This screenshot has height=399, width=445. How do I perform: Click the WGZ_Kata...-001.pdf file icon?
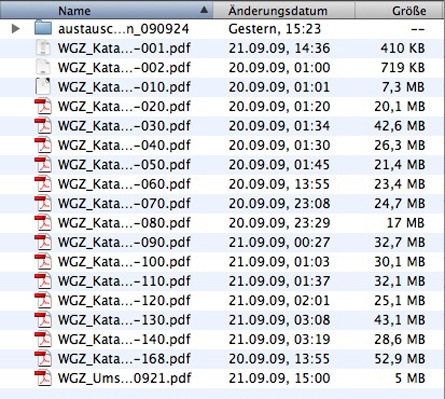[43, 48]
